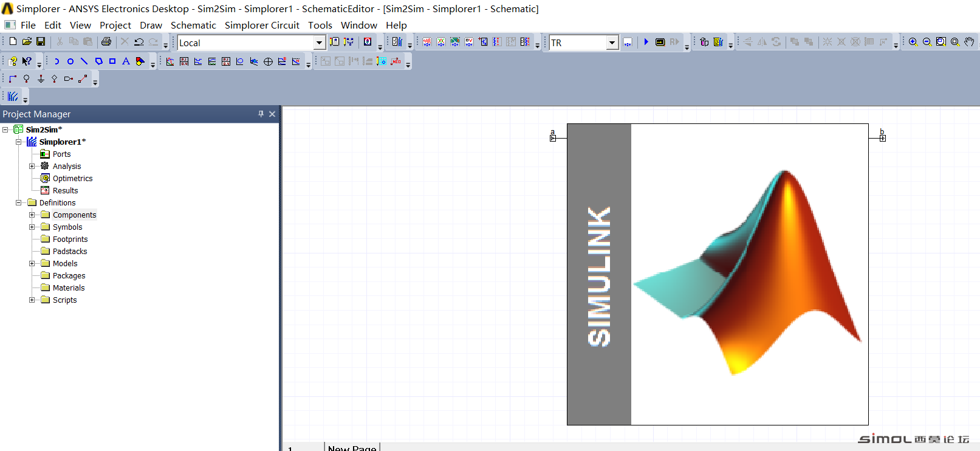Image resolution: width=980 pixels, height=451 pixels.
Task: Select the Padstacks folder
Action: click(x=70, y=251)
